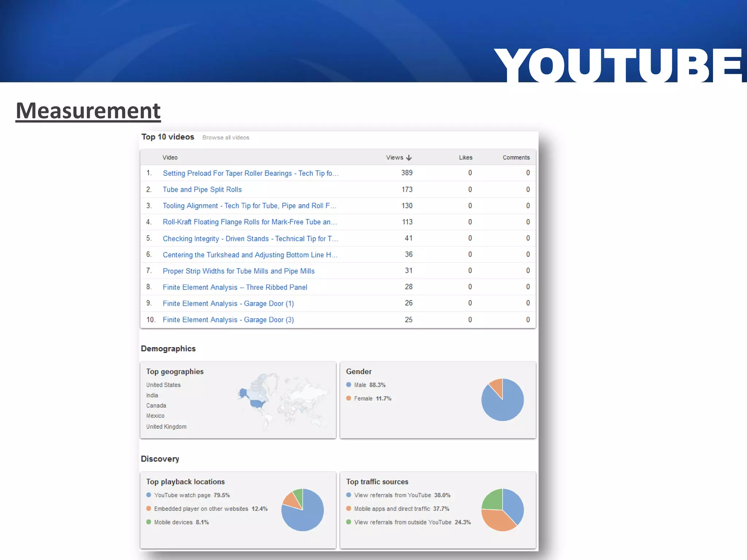
Task: Open the Tooling Alignment Tech Tip video
Action: pyautogui.click(x=249, y=206)
